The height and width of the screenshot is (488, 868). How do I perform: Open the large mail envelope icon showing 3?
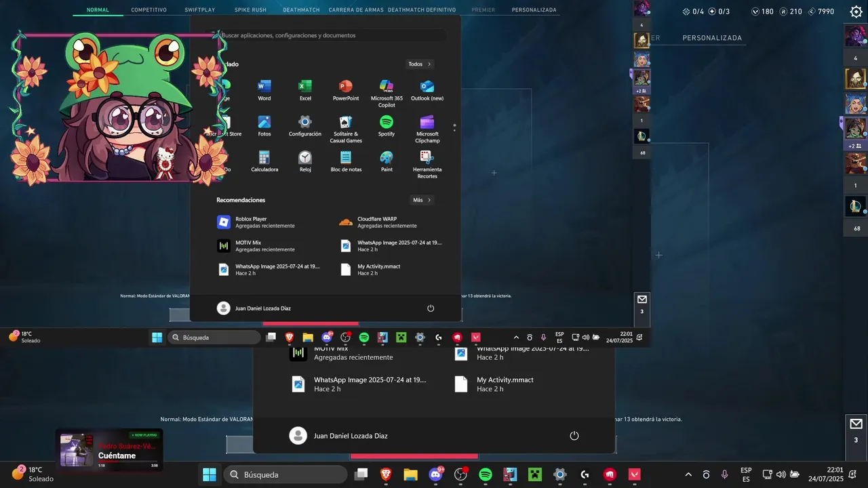click(856, 424)
